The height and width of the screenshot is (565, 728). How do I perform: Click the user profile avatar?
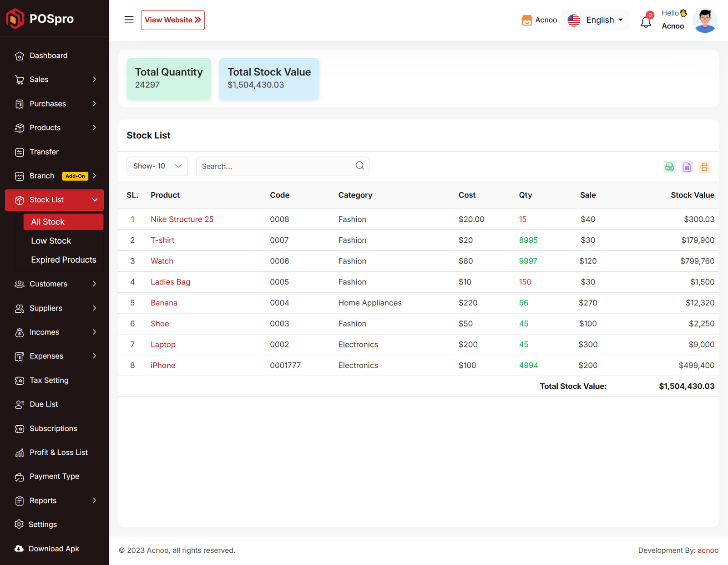pos(704,20)
